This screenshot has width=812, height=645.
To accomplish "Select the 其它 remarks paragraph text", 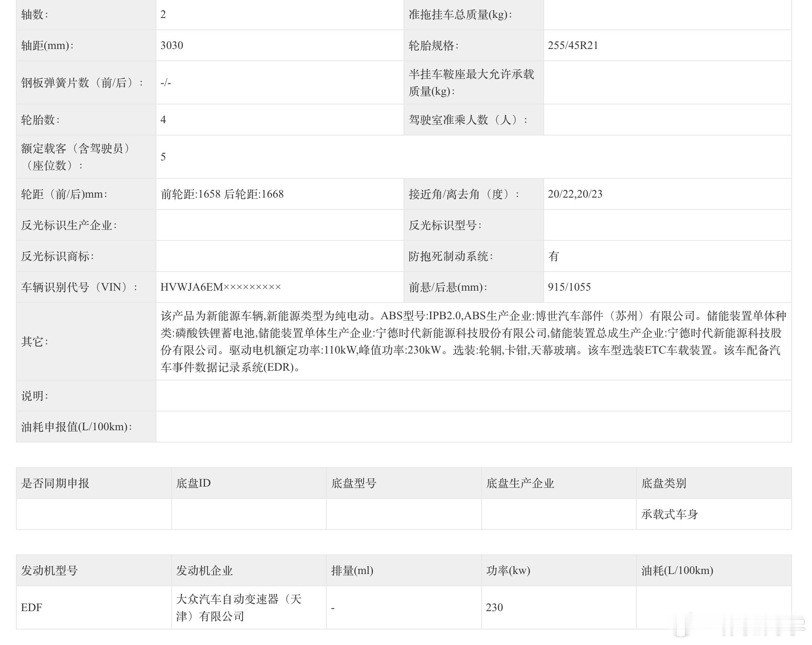I will pos(473,341).
